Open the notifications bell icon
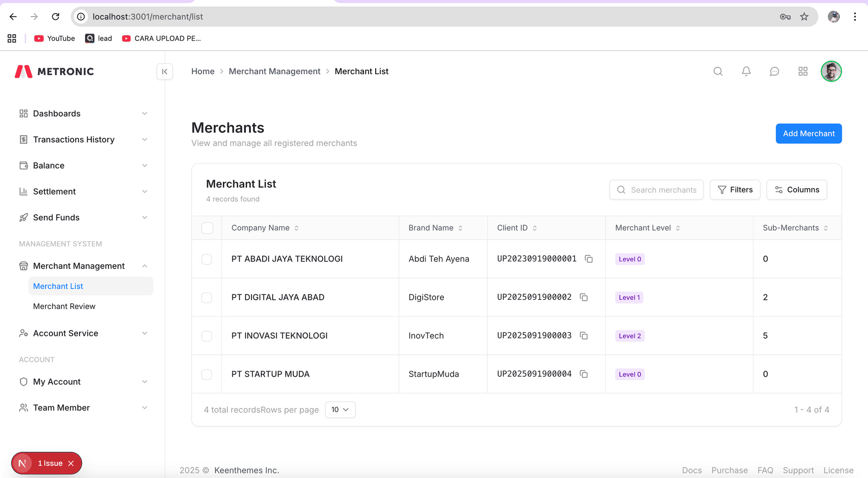 [746, 71]
